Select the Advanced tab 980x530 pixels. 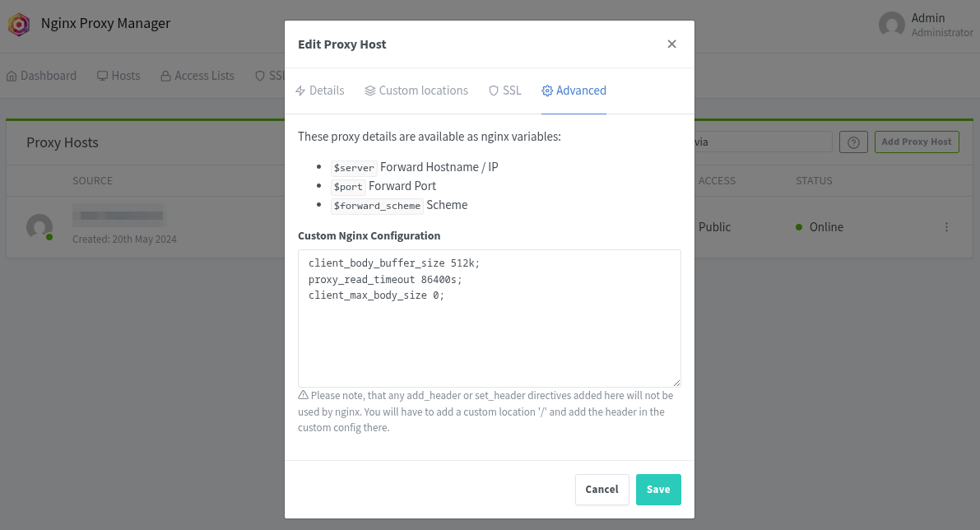point(574,91)
